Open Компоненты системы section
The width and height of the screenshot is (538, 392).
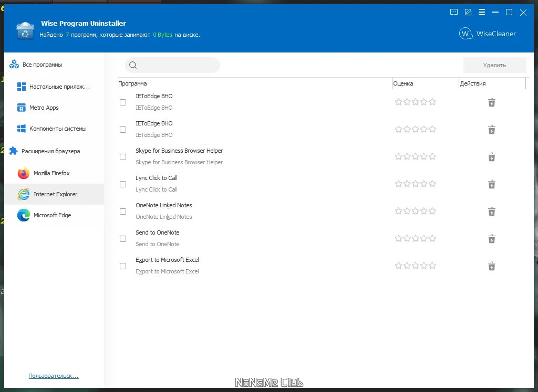click(58, 129)
